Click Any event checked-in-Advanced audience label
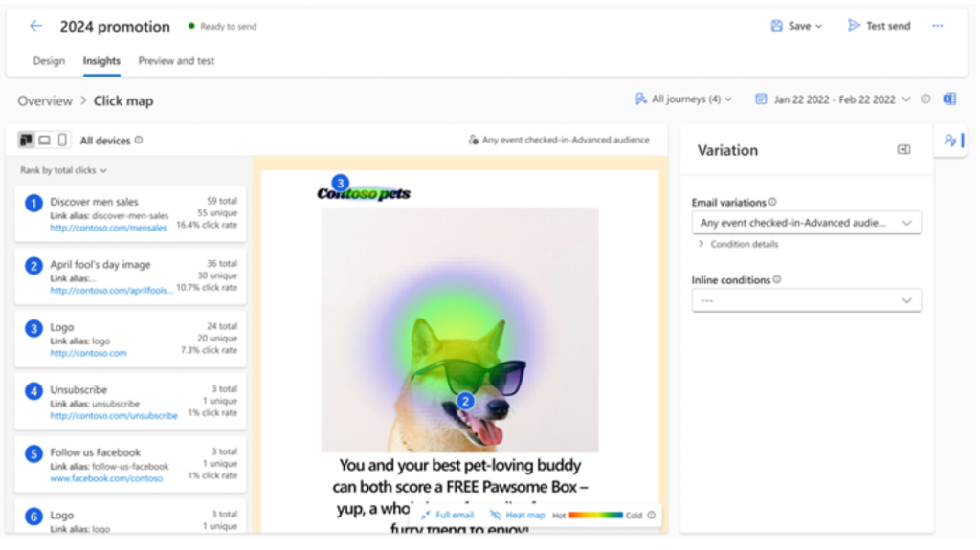 pyautogui.click(x=559, y=140)
